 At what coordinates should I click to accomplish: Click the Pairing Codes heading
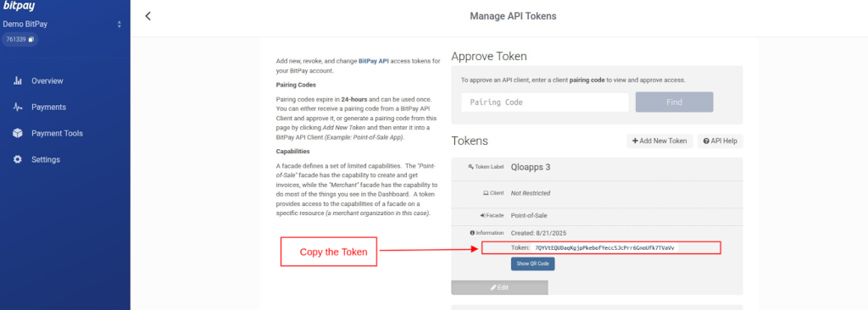(296, 86)
